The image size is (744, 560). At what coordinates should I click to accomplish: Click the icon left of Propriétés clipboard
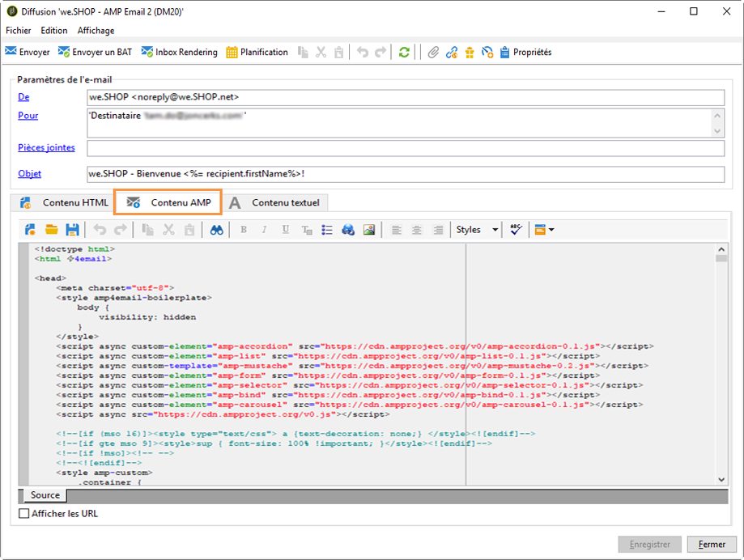tap(487, 52)
